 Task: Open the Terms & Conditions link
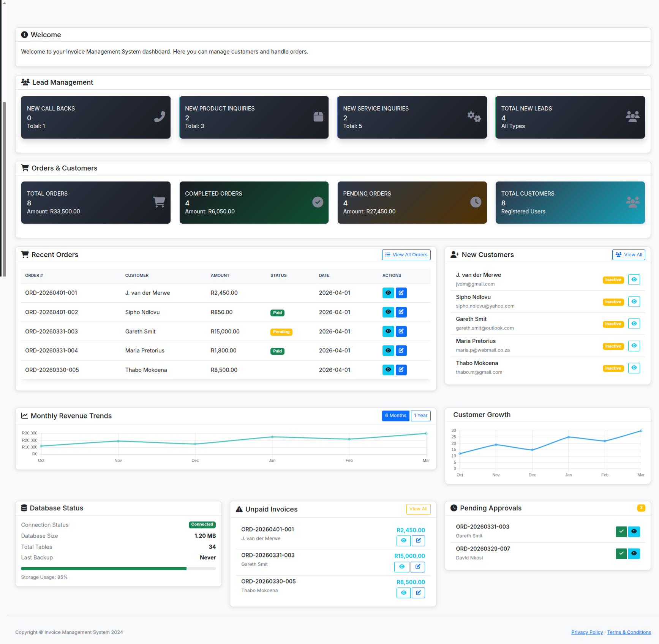(x=629, y=632)
